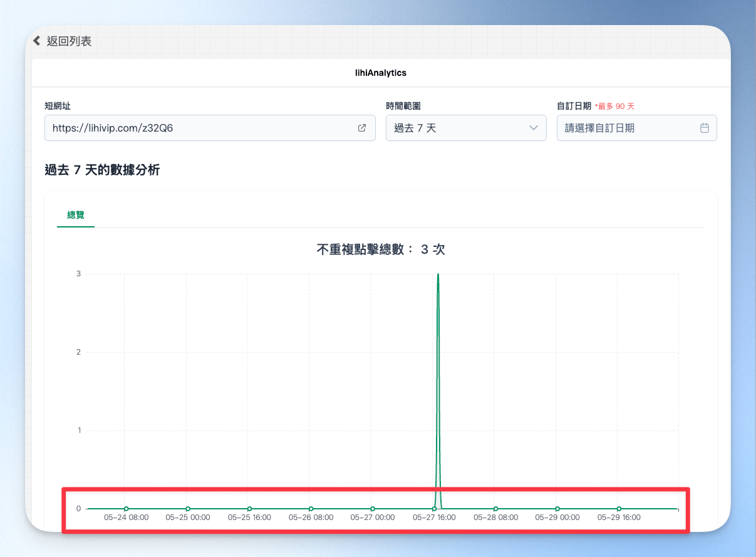Open the 時間範圍 dropdown 過去 7 天
This screenshot has width=756, height=557.
(466, 128)
